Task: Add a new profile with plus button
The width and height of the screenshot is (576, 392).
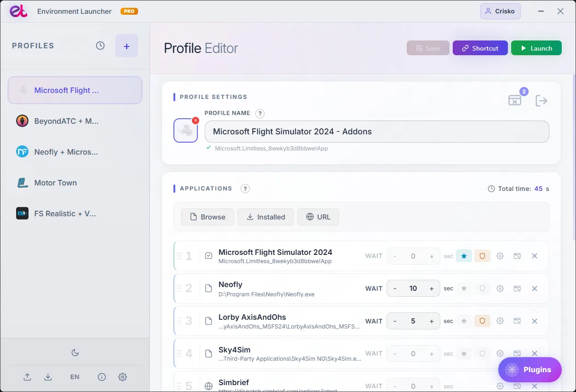Action: pyautogui.click(x=127, y=46)
